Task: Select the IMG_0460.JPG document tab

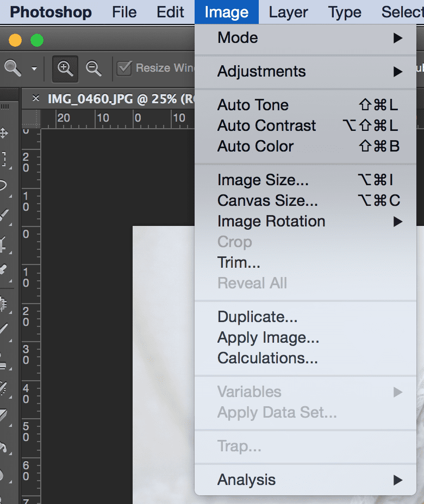Action: 121,99
